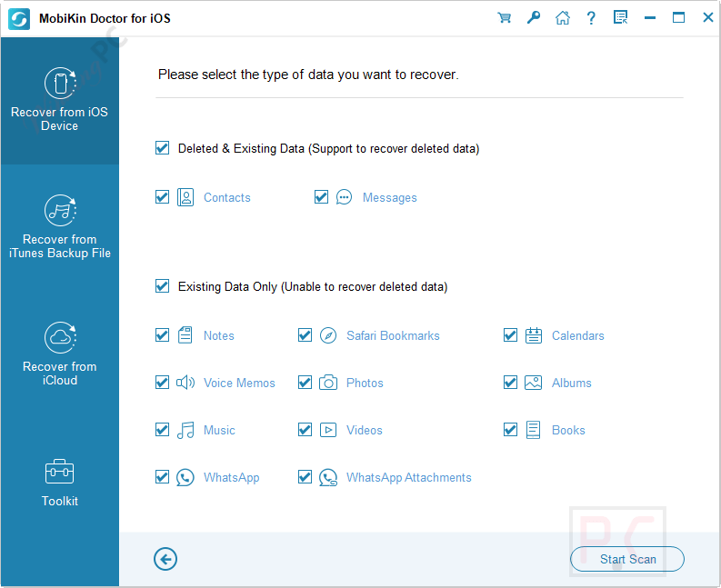
Task: Click the Contacts icon
Action: click(185, 198)
